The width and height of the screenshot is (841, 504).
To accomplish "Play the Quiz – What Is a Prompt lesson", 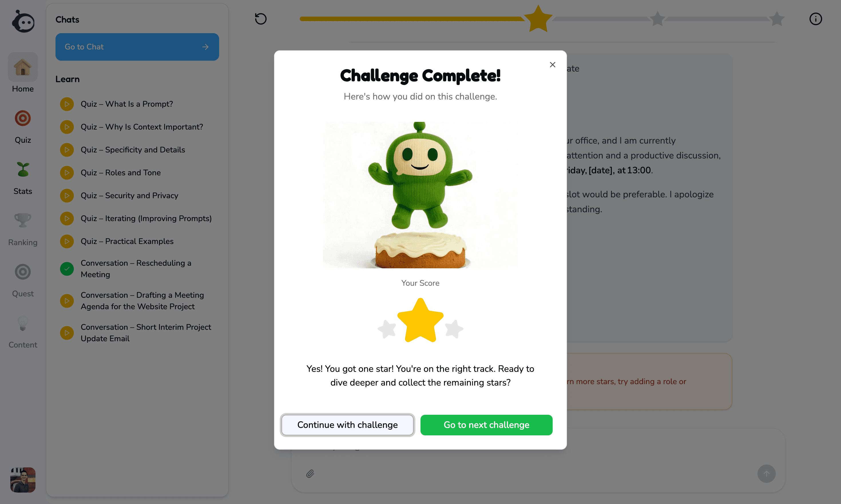I will coord(67,104).
